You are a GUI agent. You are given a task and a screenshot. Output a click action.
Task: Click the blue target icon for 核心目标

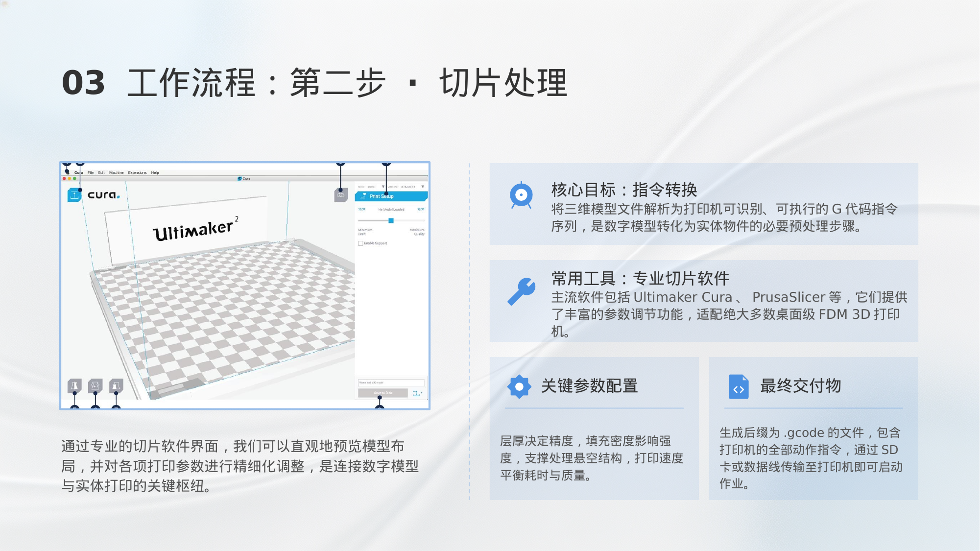pos(521,195)
